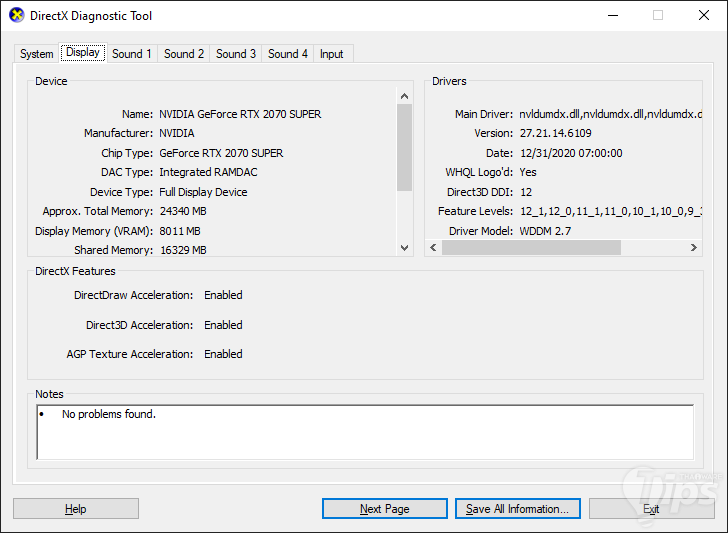Click Drivers panel scroll left arrow
The image size is (728, 533).
coord(433,247)
